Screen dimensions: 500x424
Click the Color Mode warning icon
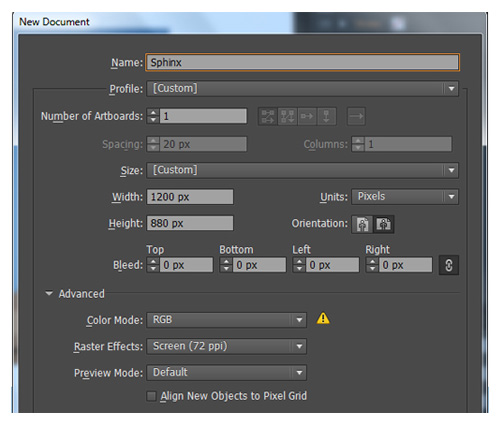coord(323,318)
